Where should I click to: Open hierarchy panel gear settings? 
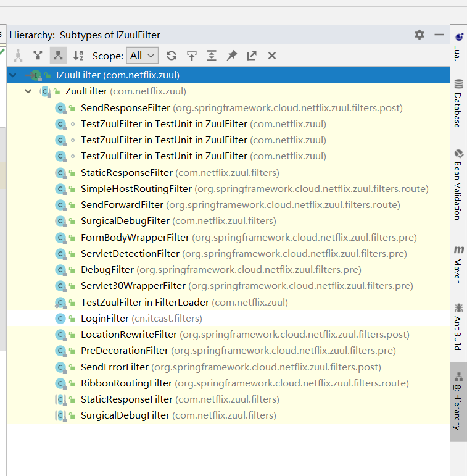pos(419,35)
